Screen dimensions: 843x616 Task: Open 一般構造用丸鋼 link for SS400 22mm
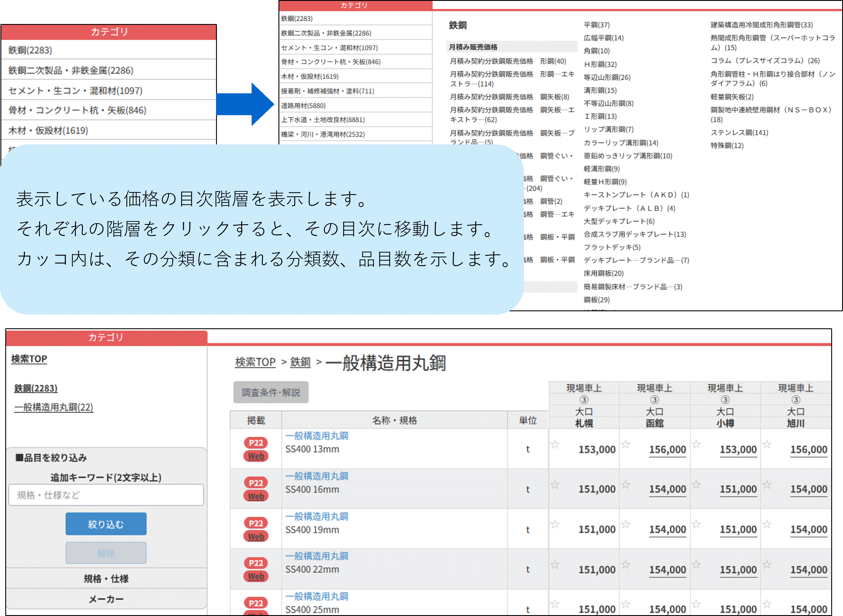(x=317, y=556)
